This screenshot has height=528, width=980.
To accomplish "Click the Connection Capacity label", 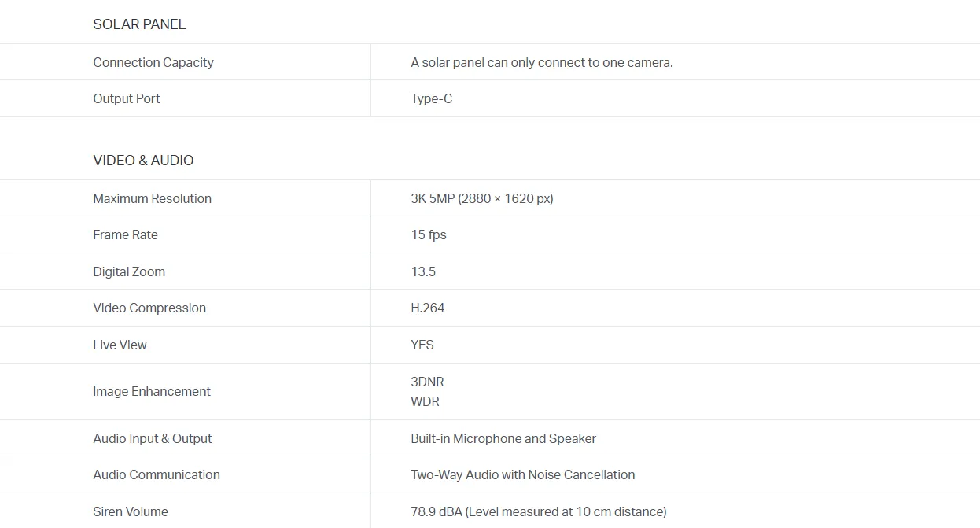I will click(153, 62).
